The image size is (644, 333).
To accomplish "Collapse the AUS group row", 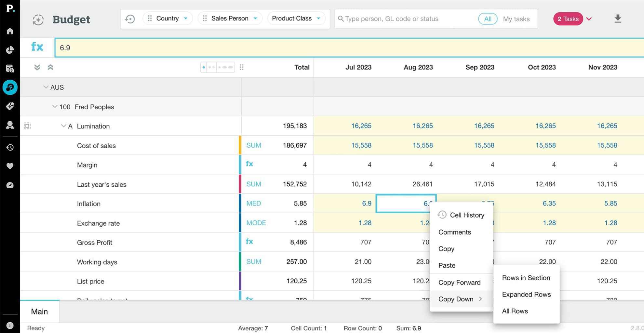I will tap(46, 87).
